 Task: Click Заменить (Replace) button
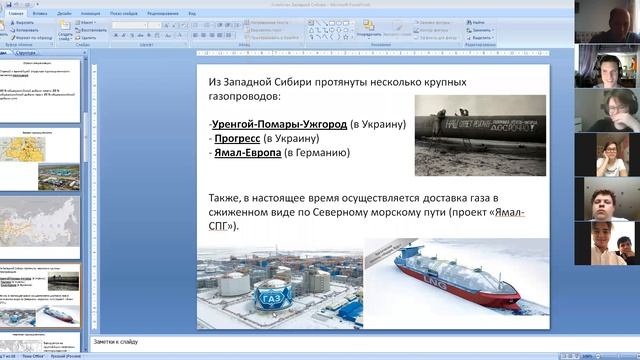[x=480, y=30]
